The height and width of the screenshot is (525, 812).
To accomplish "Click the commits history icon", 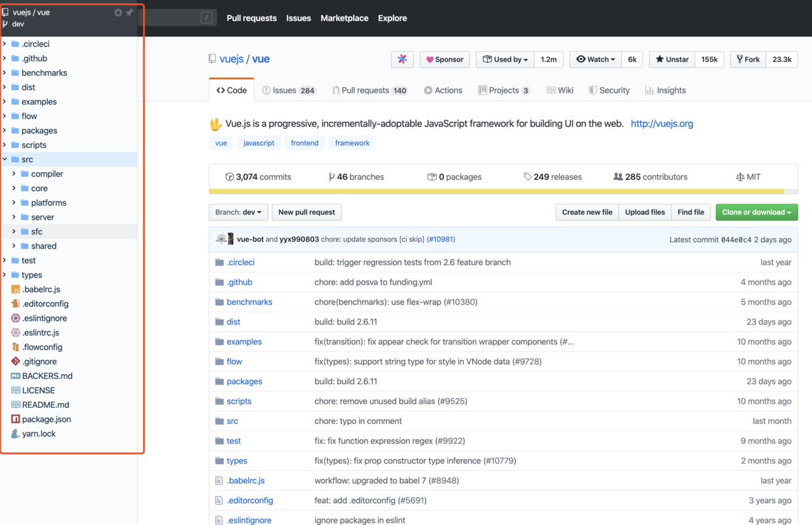I will pyautogui.click(x=229, y=177).
